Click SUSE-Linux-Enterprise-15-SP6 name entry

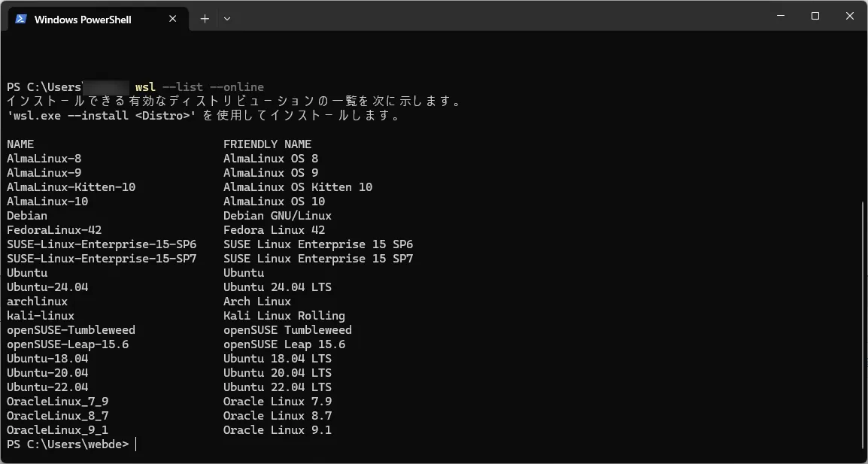pos(102,244)
